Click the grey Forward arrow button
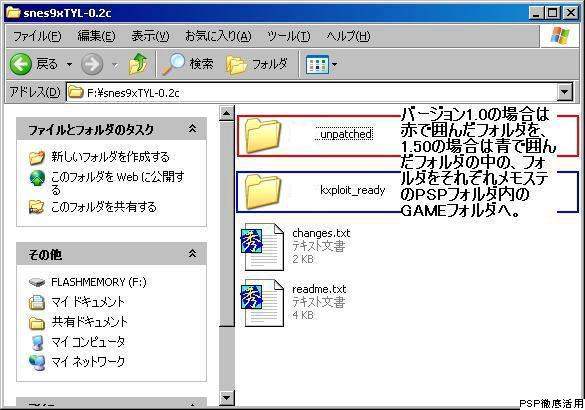Screen dimensions: 585x410 coord(92,64)
